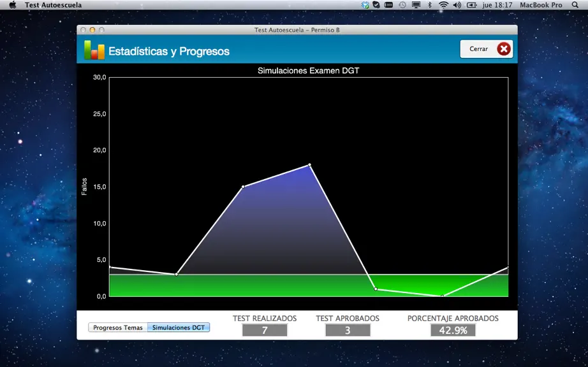588x367 pixels.
Task: Click the chart data point at 15
Action: (x=243, y=187)
